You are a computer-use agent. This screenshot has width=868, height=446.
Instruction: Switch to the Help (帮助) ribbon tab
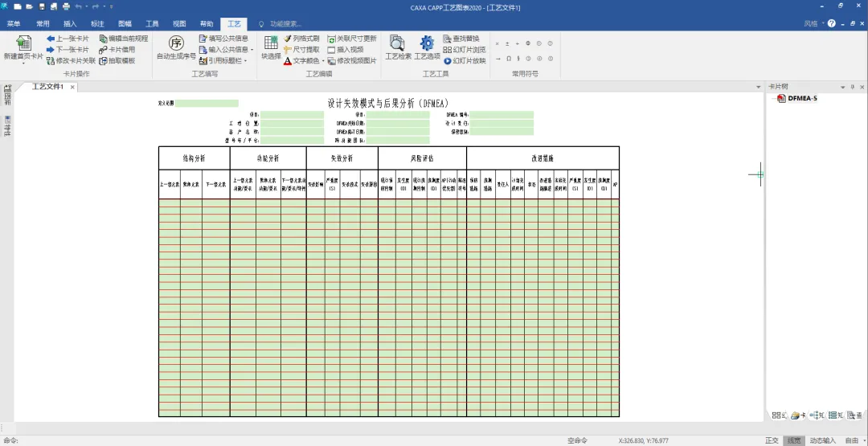click(207, 24)
